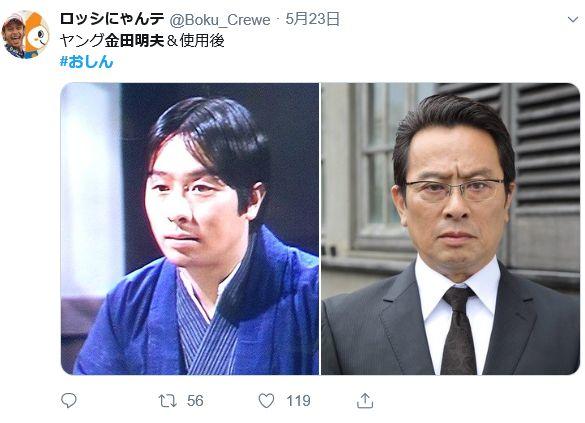Click the share upload icon
The width and height of the screenshot is (585, 423).
(x=365, y=401)
